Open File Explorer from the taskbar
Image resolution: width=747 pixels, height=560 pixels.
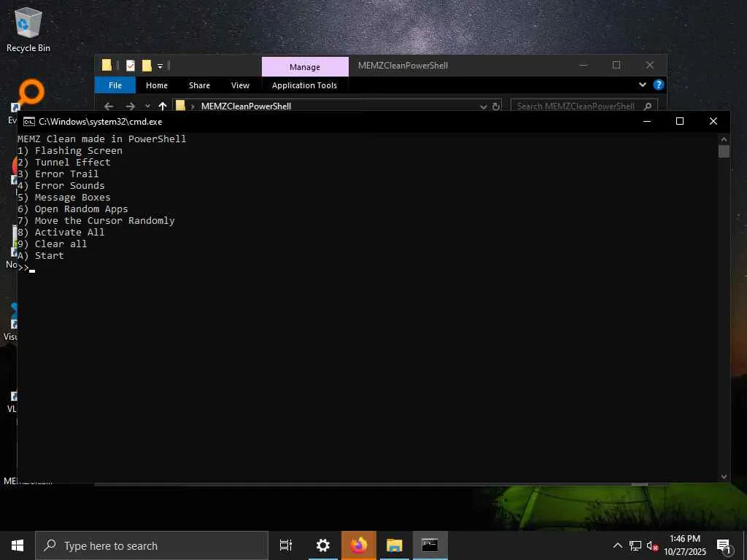[395, 545]
